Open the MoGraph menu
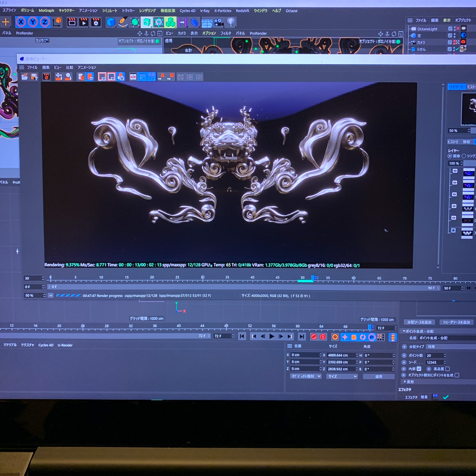This screenshot has width=476, height=476. click(x=46, y=10)
